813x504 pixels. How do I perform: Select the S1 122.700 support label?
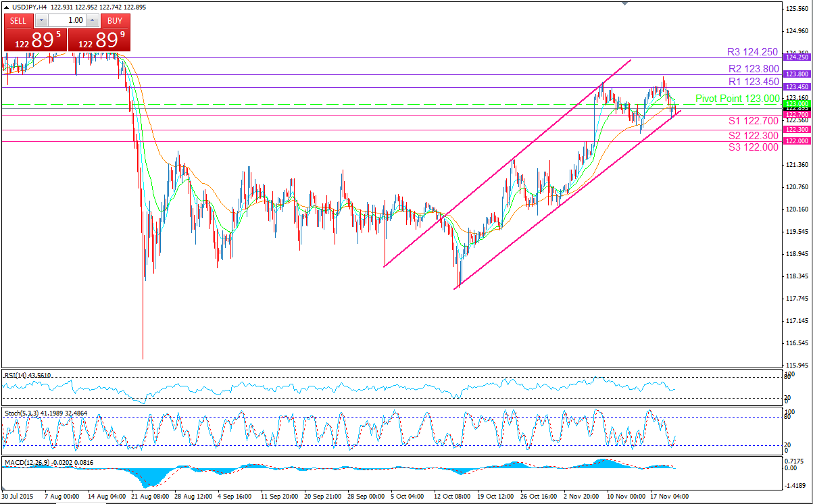(x=754, y=120)
